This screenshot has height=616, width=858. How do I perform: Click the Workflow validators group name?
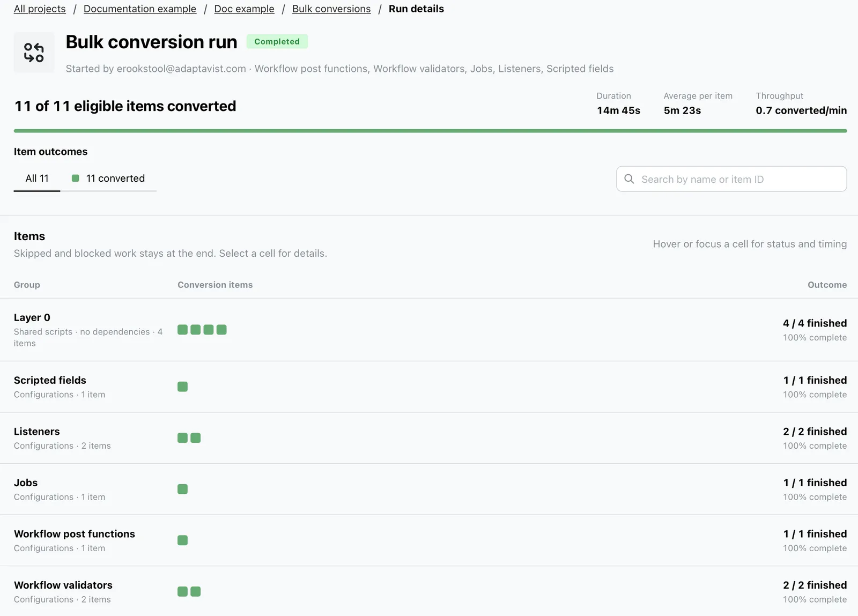coord(63,585)
